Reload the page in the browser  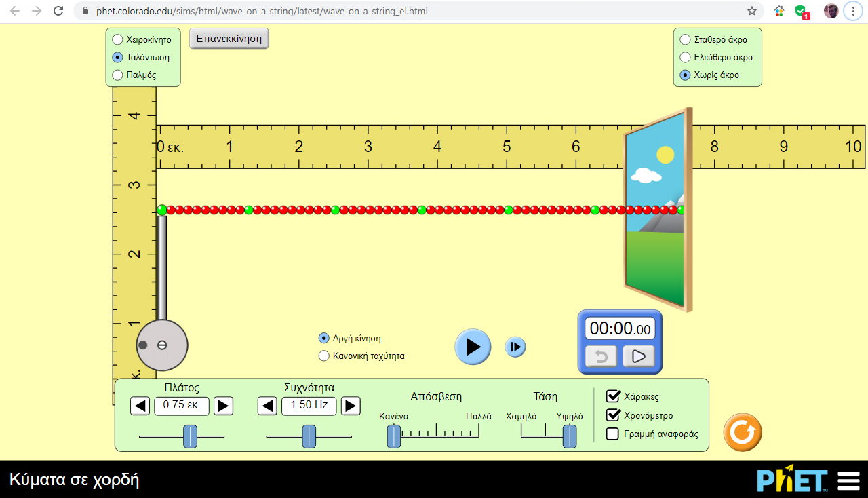(59, 11)
